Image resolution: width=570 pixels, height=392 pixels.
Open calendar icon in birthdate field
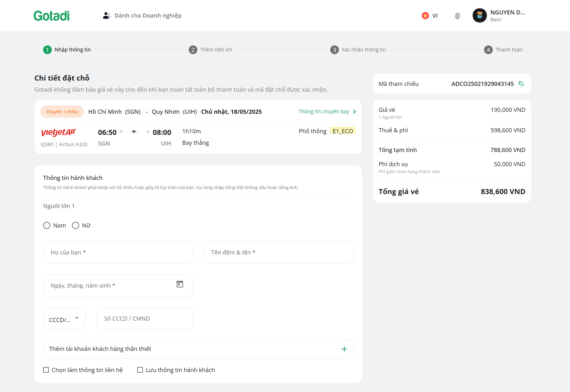coord(180,284)
